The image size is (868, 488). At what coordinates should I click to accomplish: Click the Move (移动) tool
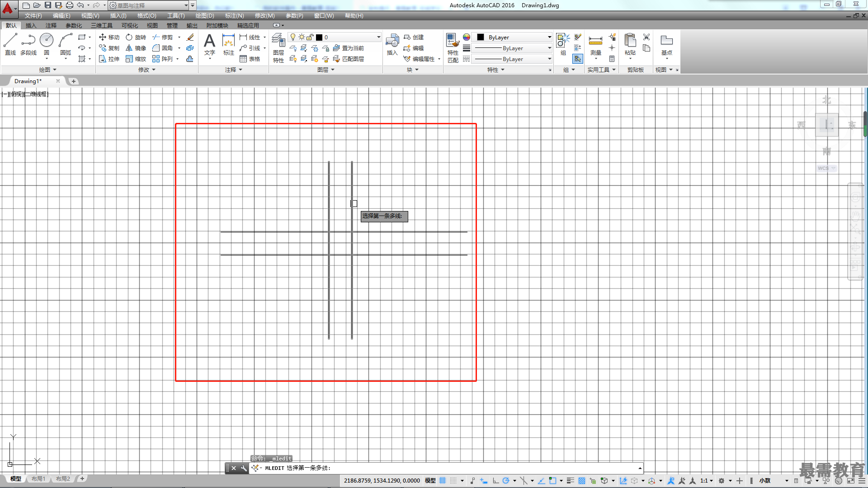pos(109,37)
